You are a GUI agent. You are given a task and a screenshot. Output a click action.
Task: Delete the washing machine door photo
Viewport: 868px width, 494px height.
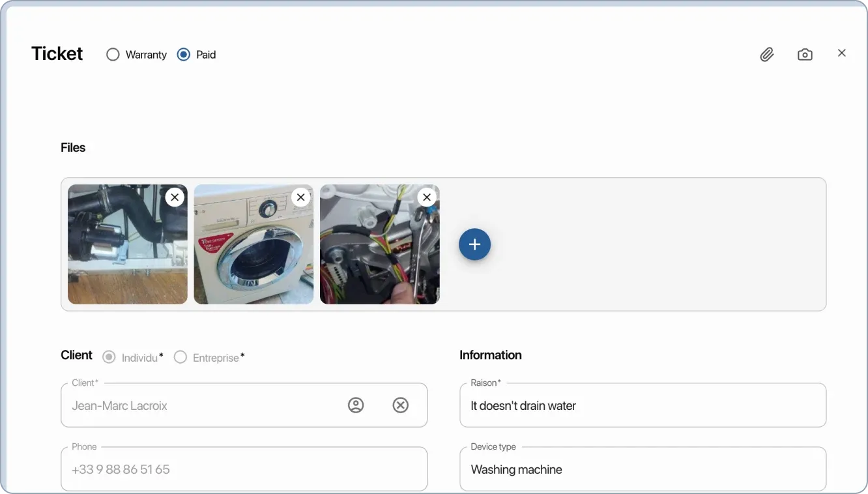(300, 197)
